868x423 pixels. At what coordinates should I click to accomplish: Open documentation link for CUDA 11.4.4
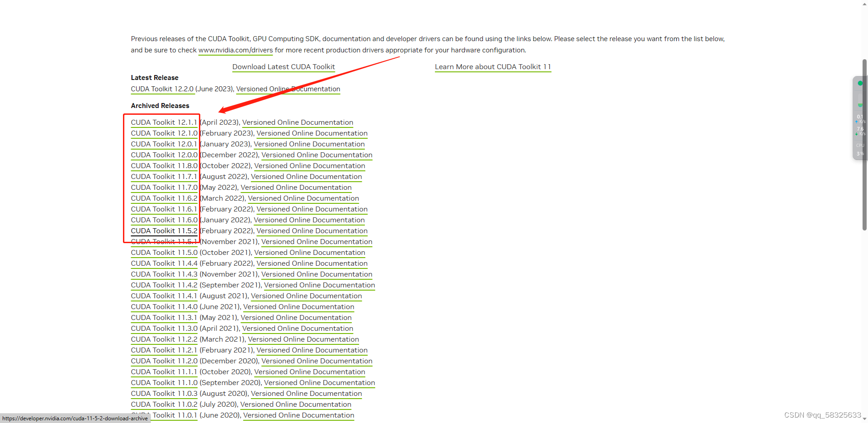(312, 263)
